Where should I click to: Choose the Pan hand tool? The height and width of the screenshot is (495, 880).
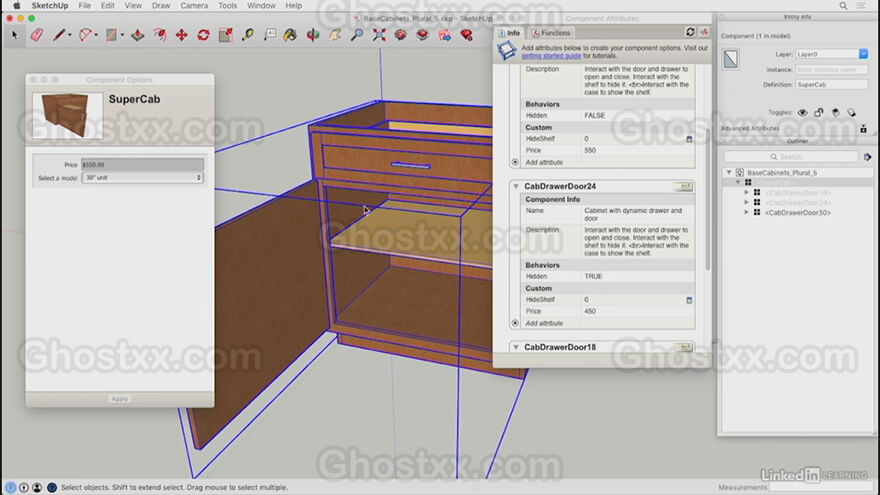334,35
